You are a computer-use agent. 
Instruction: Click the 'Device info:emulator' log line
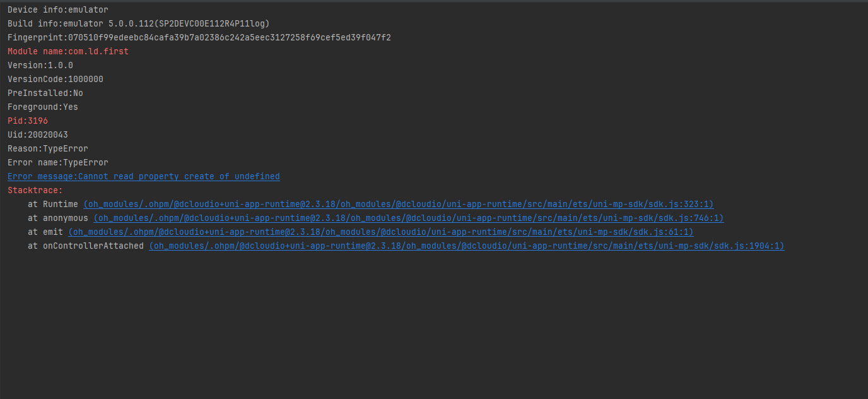58,9
